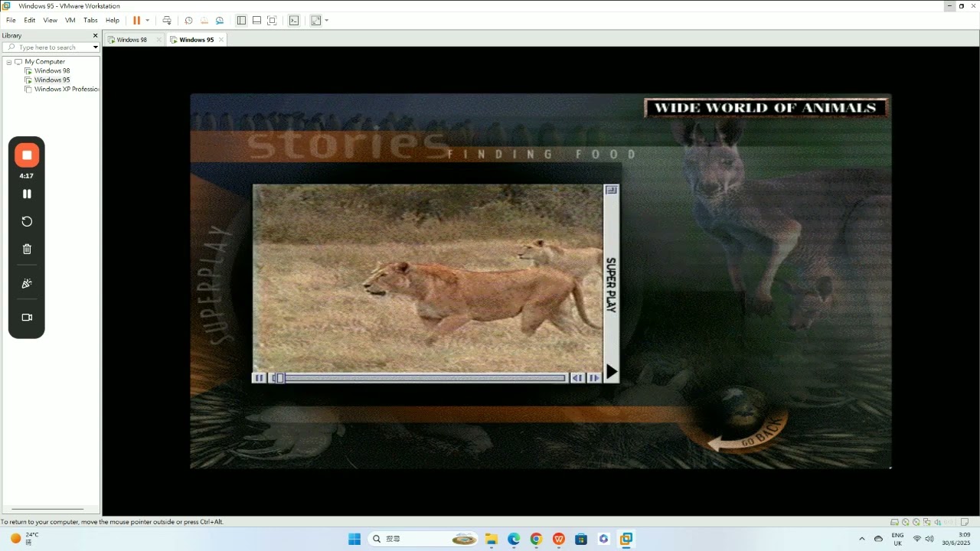Viewport: 980px width, 551px height.
Task: Show hidden system tray icons
Action: [862, 539]
